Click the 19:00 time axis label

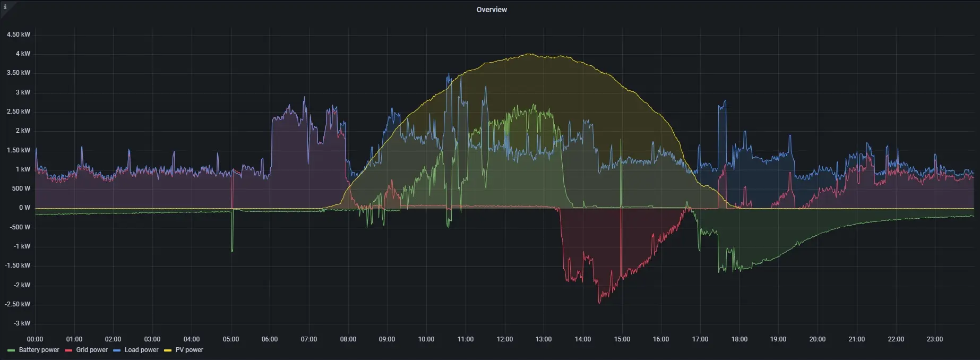(778, 339)
